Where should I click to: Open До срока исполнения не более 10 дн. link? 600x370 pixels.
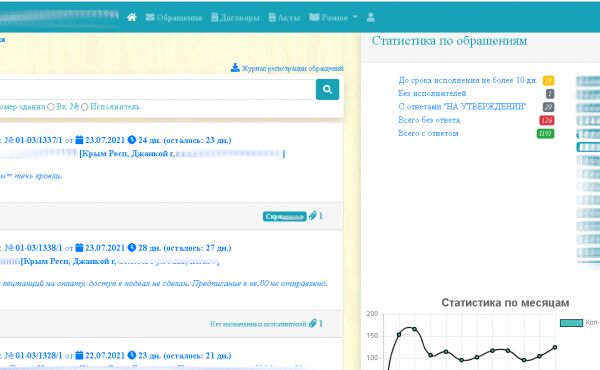(467, 80)
